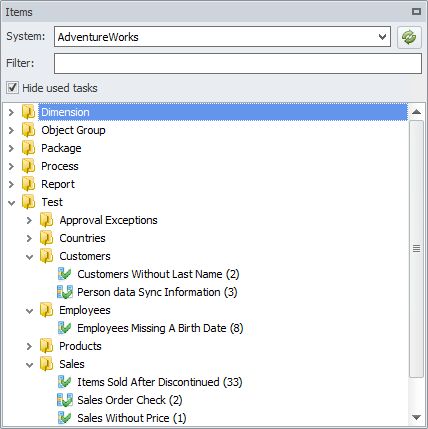Click the Employees Missing A Birth Date icon
428x429 pixels.
[x=64, y=328]
